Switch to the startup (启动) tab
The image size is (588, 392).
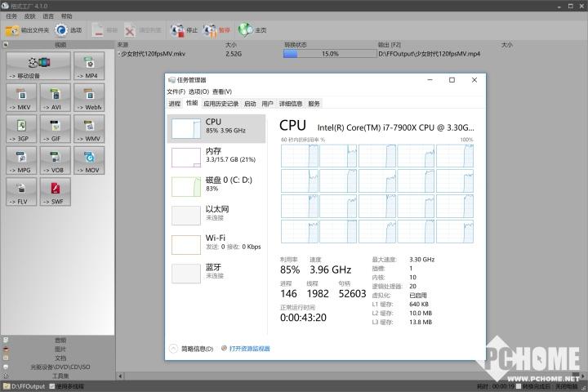click(250, 104)
